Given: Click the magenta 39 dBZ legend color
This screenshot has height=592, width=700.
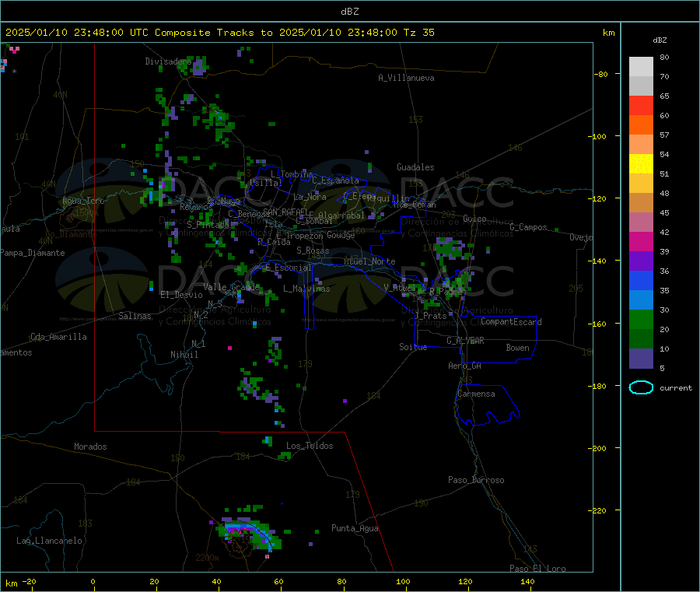Looking at the screenshot, I should click(x=641, y=241).
